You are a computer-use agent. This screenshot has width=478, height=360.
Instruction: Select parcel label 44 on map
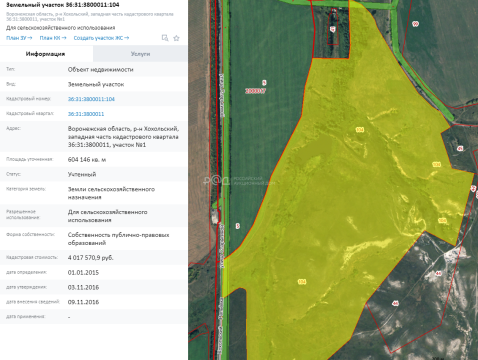click(x=438, y=273)
